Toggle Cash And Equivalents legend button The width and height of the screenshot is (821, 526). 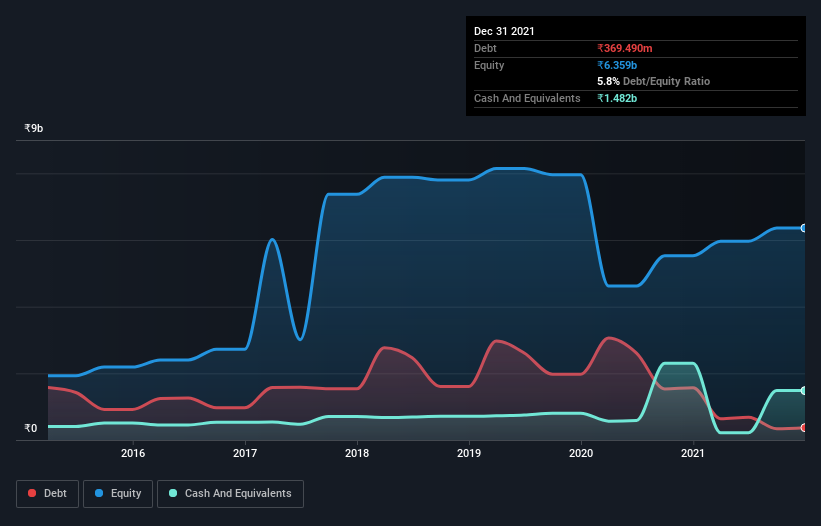(x=230, y=494)
